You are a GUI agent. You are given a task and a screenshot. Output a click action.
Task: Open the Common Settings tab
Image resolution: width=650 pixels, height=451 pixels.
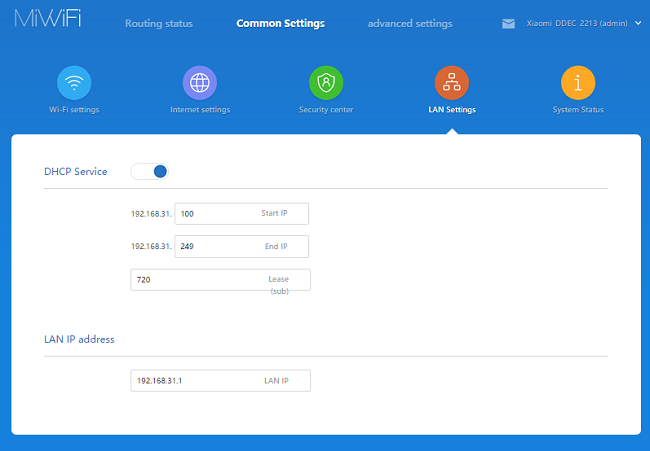[x=280, y=23]
